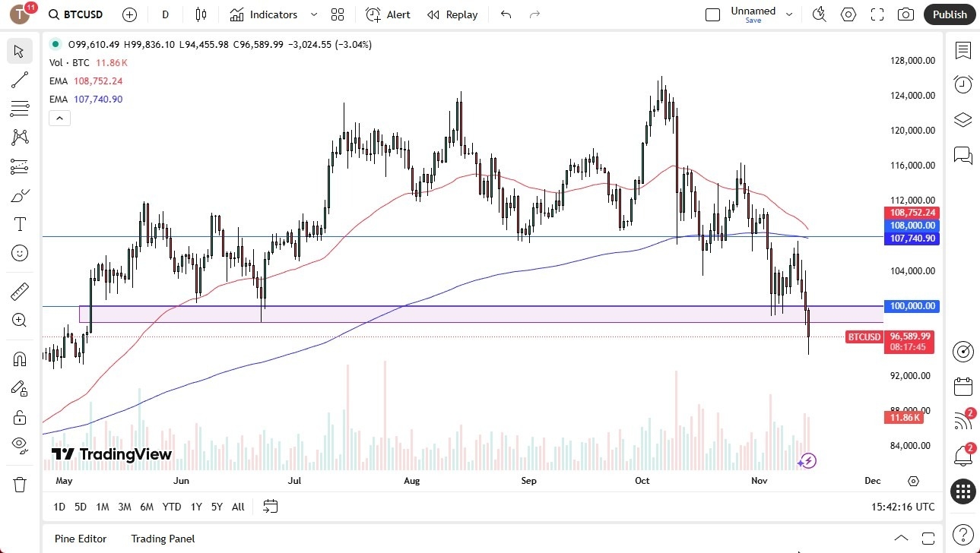Open the Object Tree panel
The width and height of the screenshot is (980, 553).
pyautogui.click(x=963, y=119)
